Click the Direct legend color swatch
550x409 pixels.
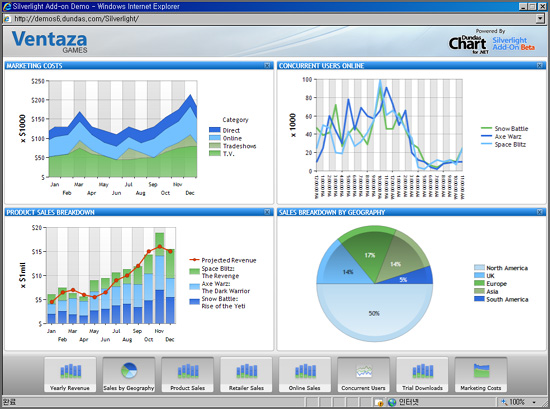coord(215,130)
